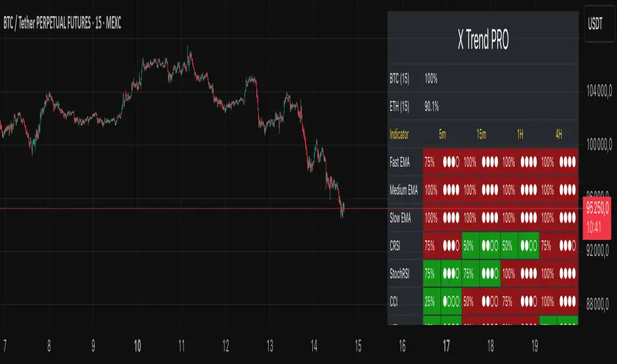617x364 pixels.
Task: Select the 15m timeframe column header
Action: (481, 134)
